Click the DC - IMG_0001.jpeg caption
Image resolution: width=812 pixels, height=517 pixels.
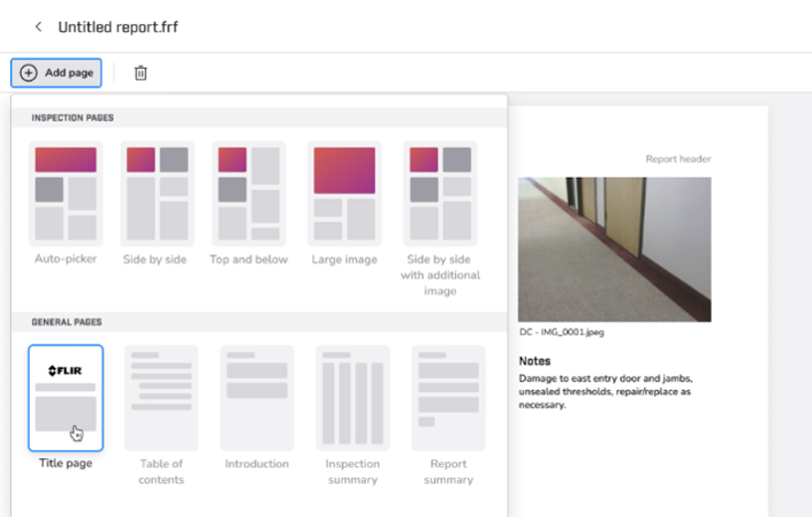[561, 332]
